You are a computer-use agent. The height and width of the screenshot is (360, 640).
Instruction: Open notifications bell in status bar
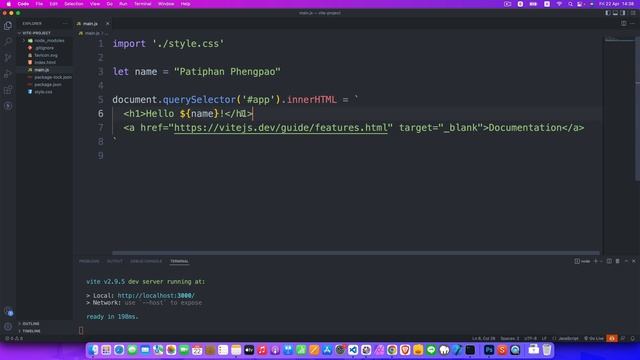633,338
